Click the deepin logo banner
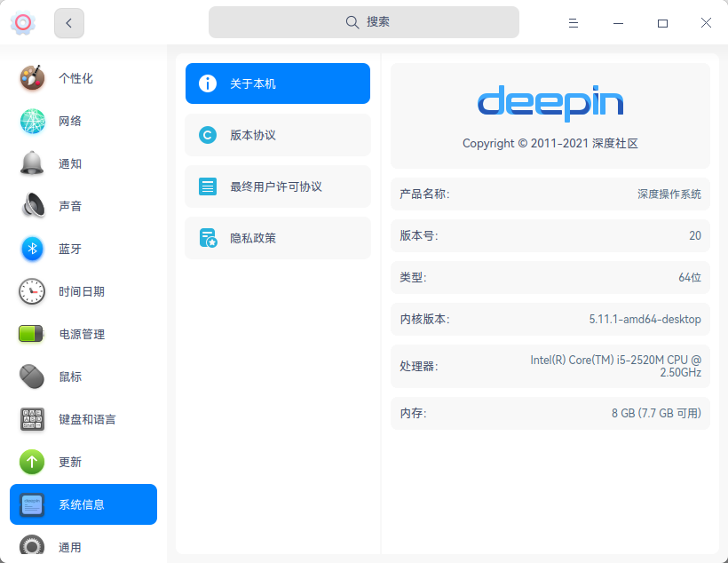Screen dimensions: 728x563 550,104
